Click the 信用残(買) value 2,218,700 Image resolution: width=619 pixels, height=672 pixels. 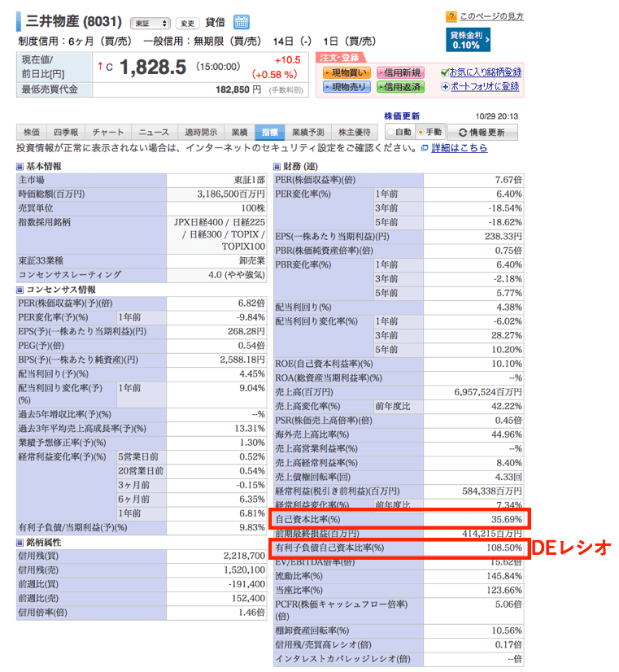pos(244,556)
